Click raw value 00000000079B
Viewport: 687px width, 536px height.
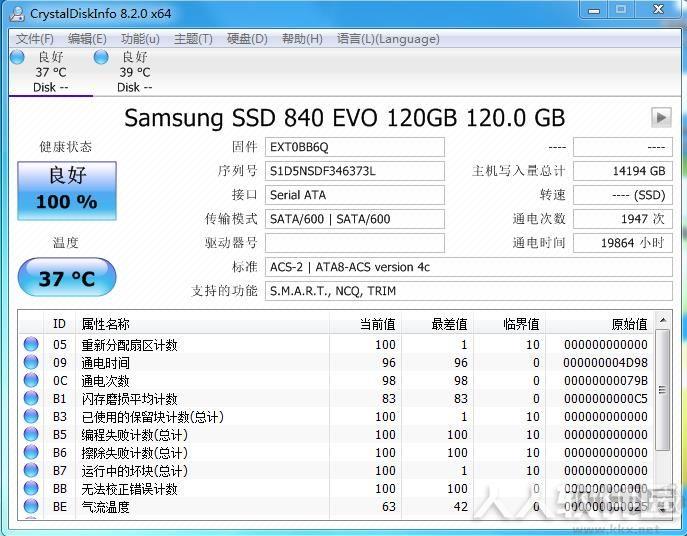[606, 381]
